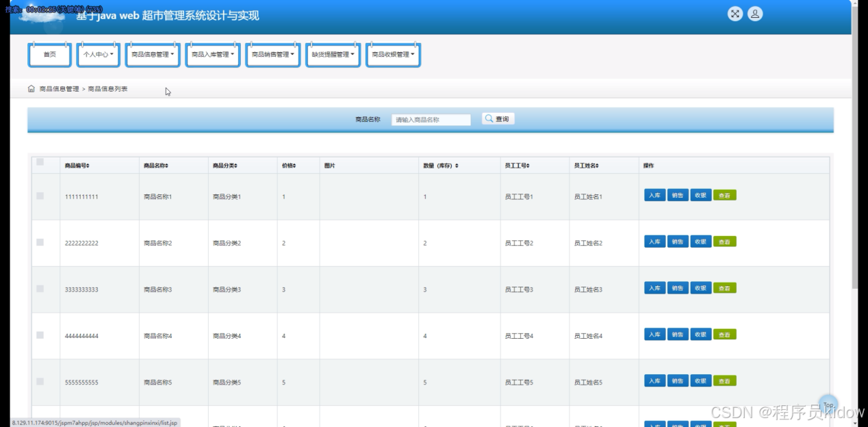The height and width of the screenshot is (427, 868).
Task: Open the user profile icon in the header
Action: [x=755, y=14]
